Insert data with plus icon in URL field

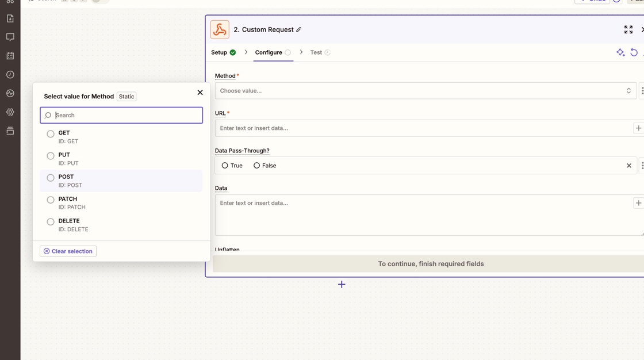[638, 128]
